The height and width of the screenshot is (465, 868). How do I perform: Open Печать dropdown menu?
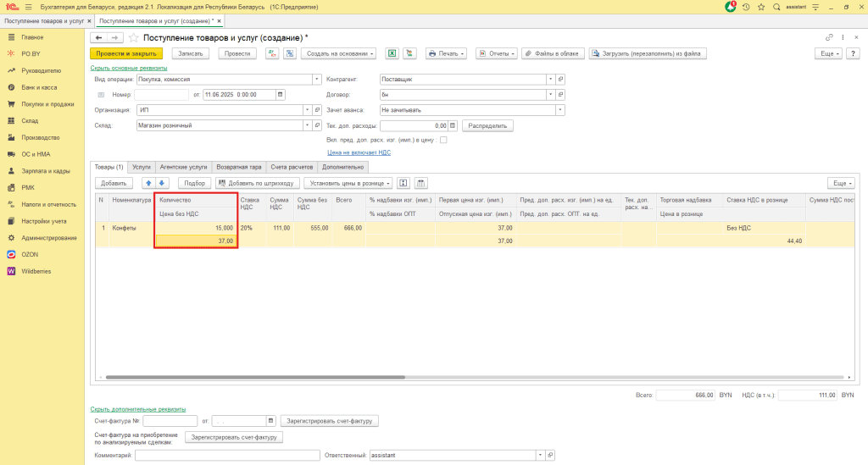446,53
